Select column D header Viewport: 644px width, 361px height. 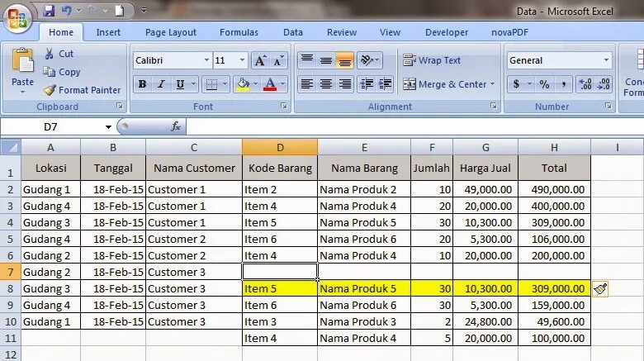tap(280, 147)
